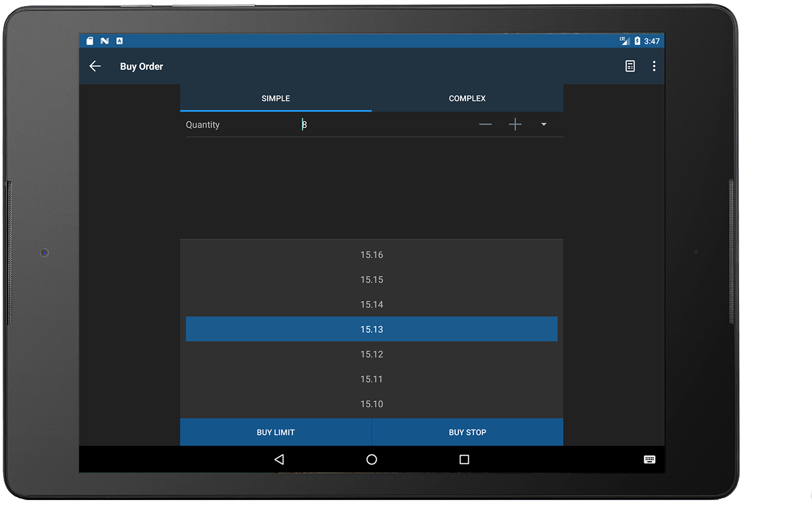Tap the Android back navigation button
The height and width of the screenshot is (505, 812).
click(x=279, y=459)
